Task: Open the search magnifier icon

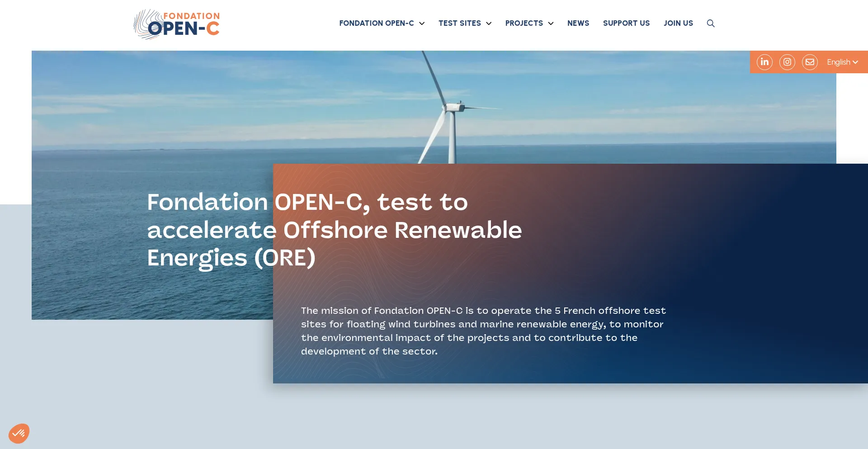Action: tap(711, 24)
